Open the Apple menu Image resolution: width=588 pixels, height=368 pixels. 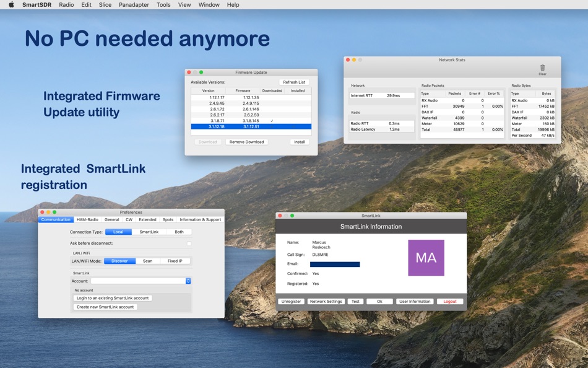pyautogui.click(x=11, y=4)
